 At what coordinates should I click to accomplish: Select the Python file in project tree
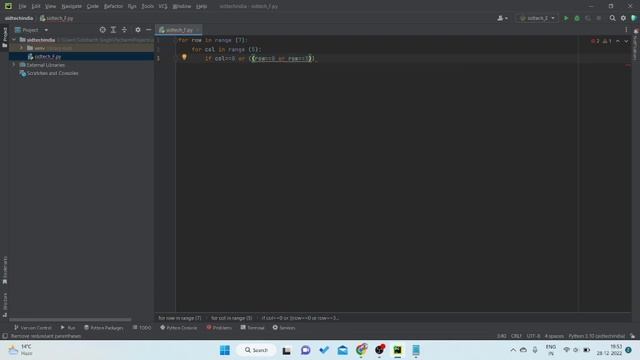47,56
